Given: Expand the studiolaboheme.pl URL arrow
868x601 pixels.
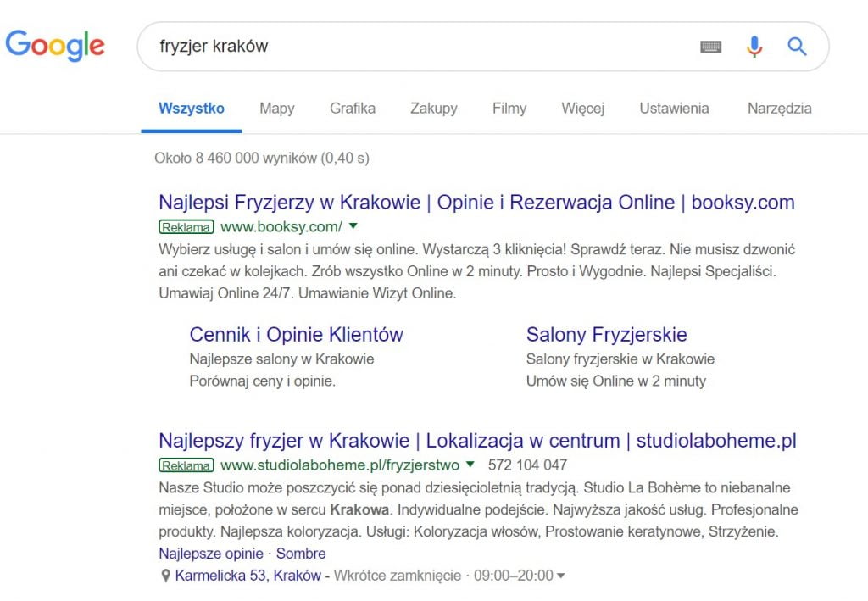Looking at the screenshot, I should click(x=470, y=465).
